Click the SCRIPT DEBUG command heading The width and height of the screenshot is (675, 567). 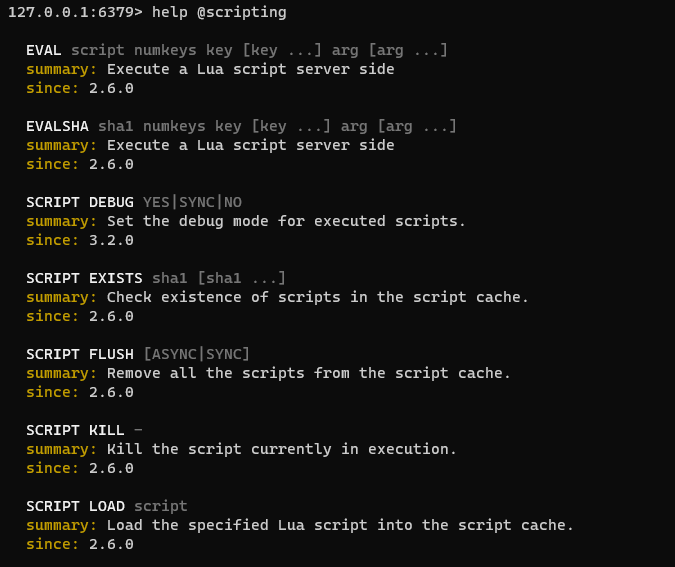tap(80, 202)
